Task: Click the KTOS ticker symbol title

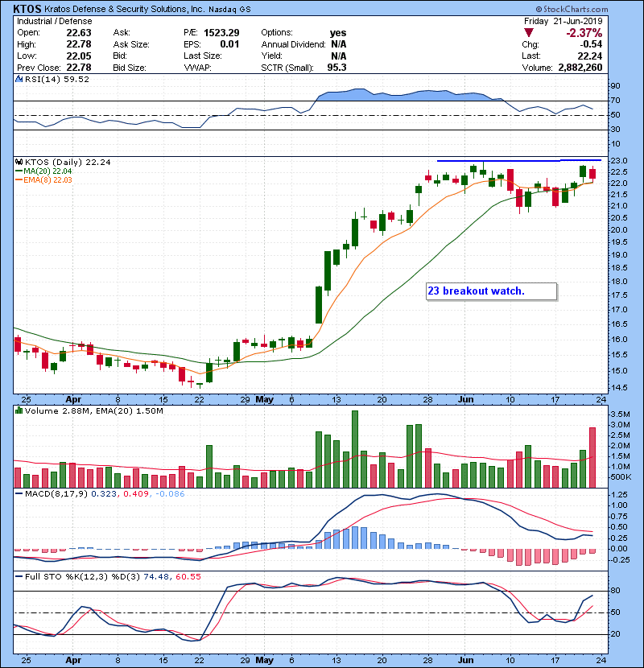Action: pyautogui.click(x=27, y=9)
